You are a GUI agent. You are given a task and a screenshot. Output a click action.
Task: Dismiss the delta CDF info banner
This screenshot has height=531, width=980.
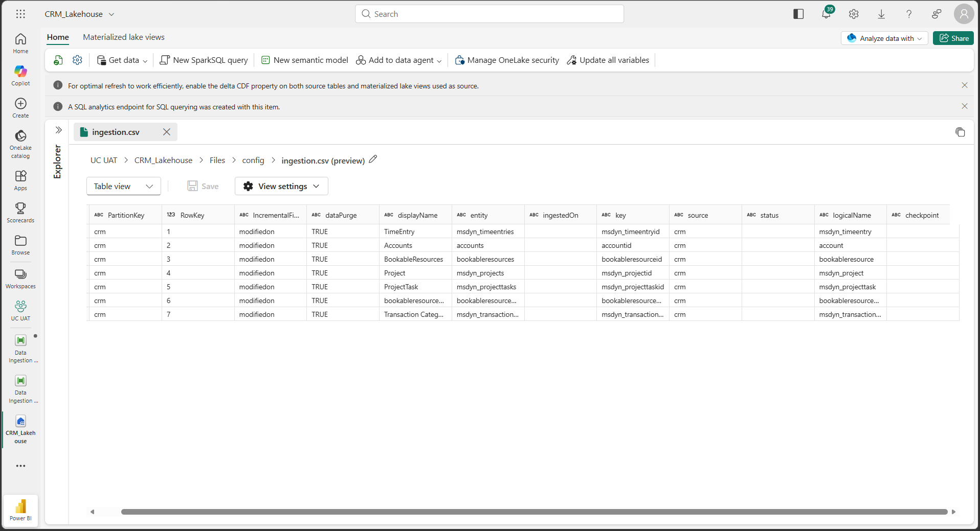pyautogui.click(x=965, y=85)
